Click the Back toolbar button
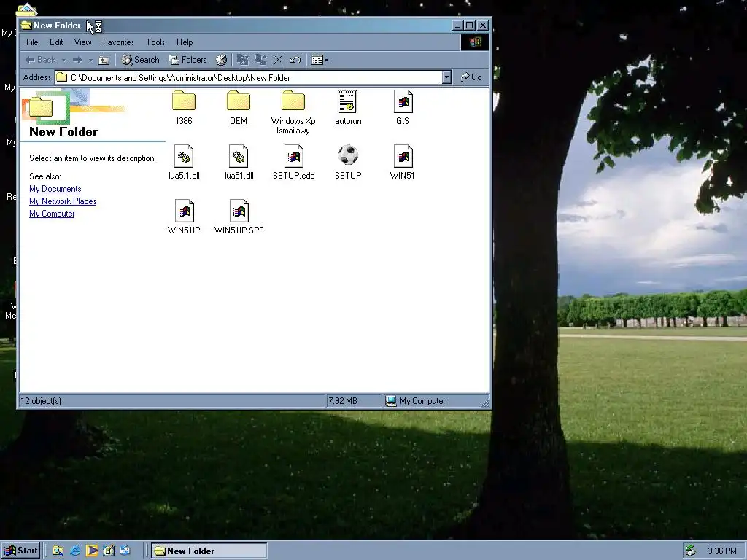The image size is (747, 560). (x=41, y=60)
